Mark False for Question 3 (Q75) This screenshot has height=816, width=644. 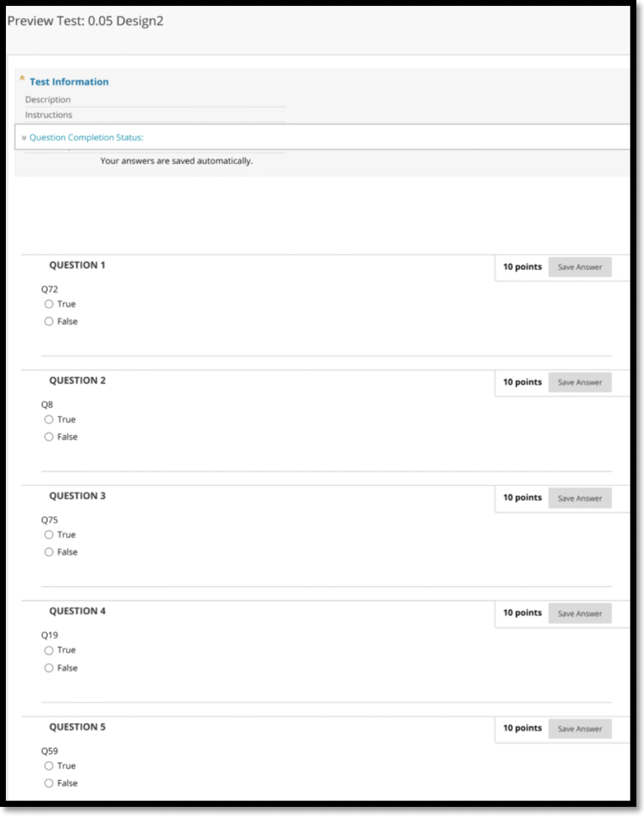point(49,552)
